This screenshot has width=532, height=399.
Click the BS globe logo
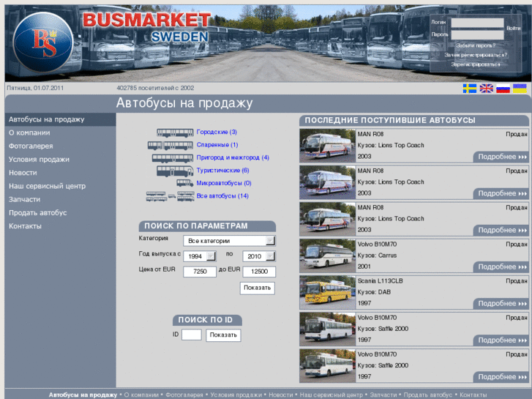43,42
